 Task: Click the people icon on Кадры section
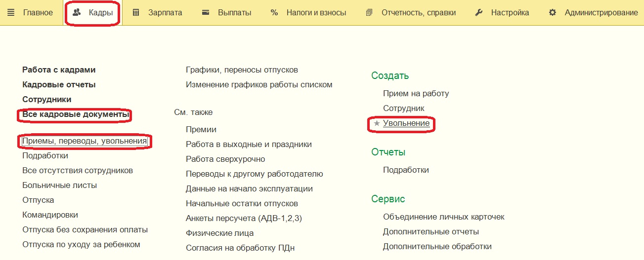[77, 13]
